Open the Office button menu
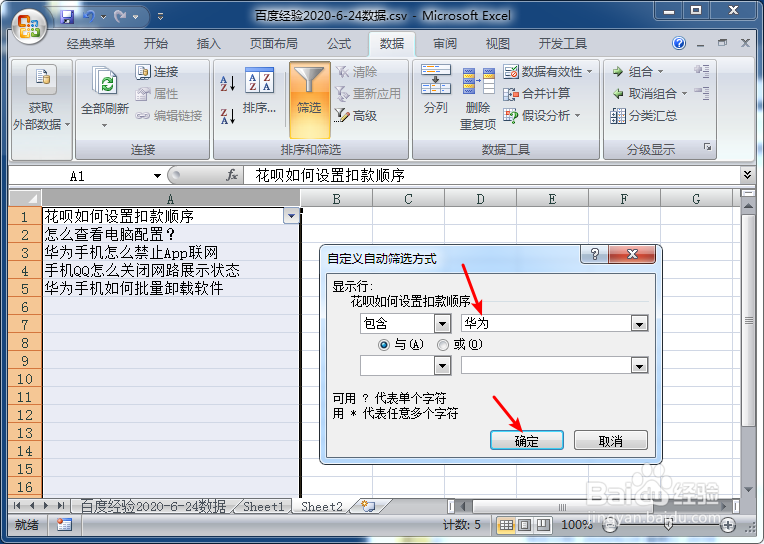 click(x=29, y=25)
